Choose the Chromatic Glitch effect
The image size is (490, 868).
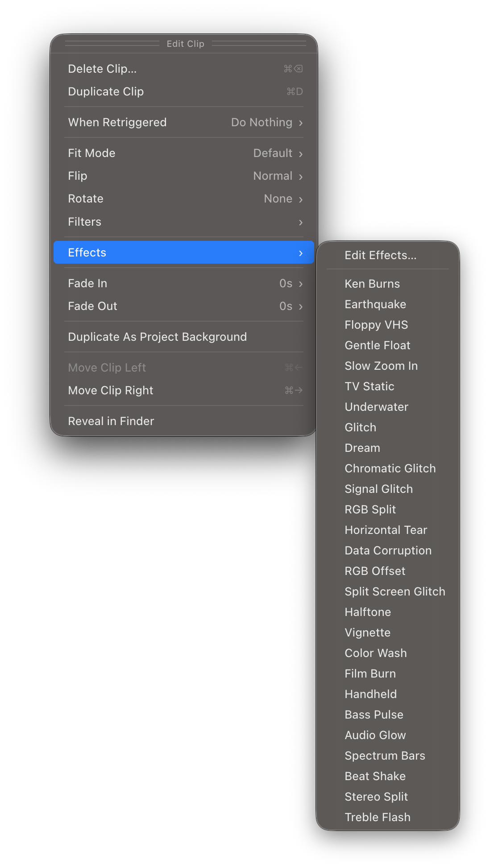(x=390, y=468)
